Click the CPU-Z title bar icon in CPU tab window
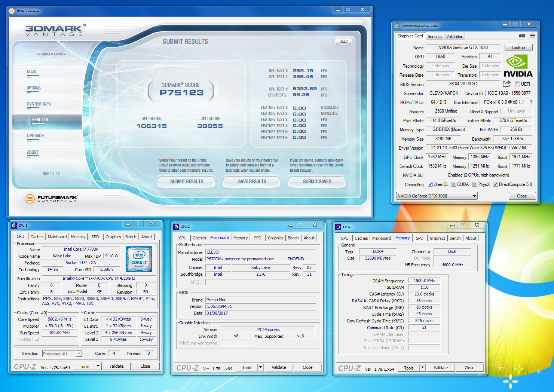 point(14,226)
